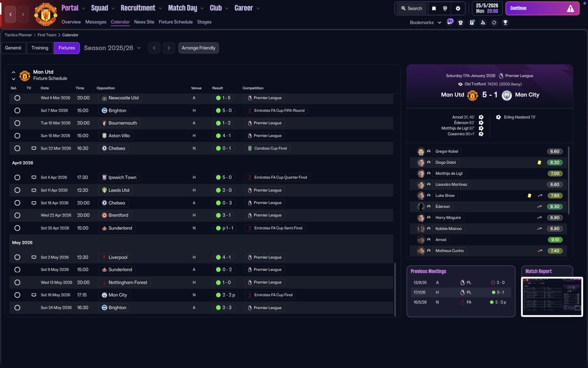Click Diogo Dalot's player portrait

tap(421, 162)
